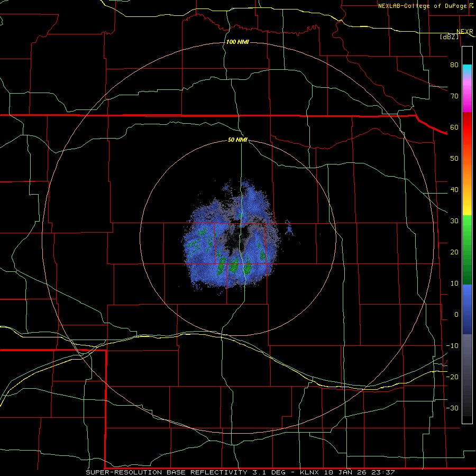The width and height of the screenshot is (476, 476).
Task: Click the -20 dBZ value on legend
Action: click(452, 377)
